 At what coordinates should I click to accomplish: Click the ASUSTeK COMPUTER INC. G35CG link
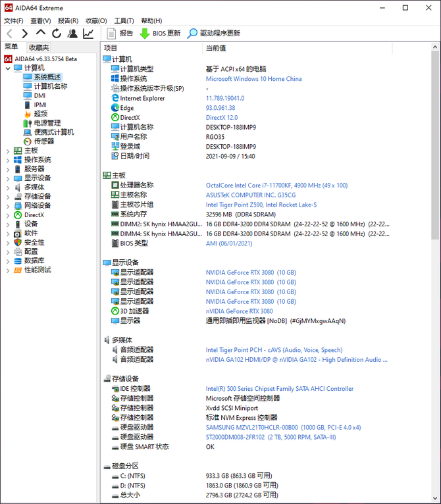tap(259, 195)
